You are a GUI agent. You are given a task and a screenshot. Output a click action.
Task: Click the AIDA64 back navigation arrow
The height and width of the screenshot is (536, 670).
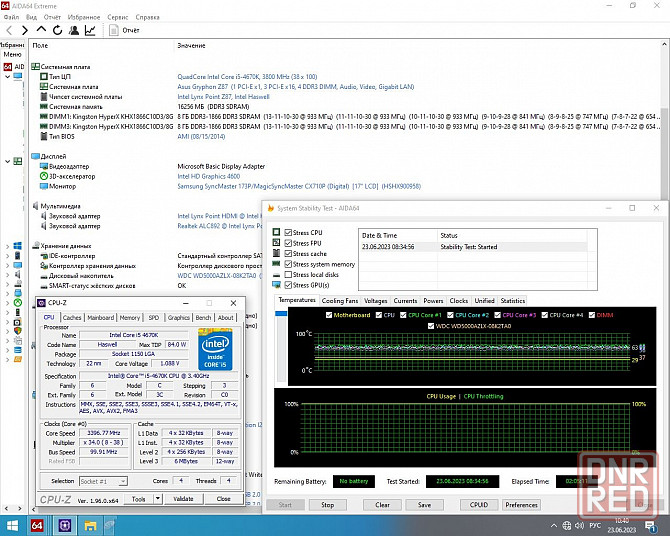tap(9, 31)
